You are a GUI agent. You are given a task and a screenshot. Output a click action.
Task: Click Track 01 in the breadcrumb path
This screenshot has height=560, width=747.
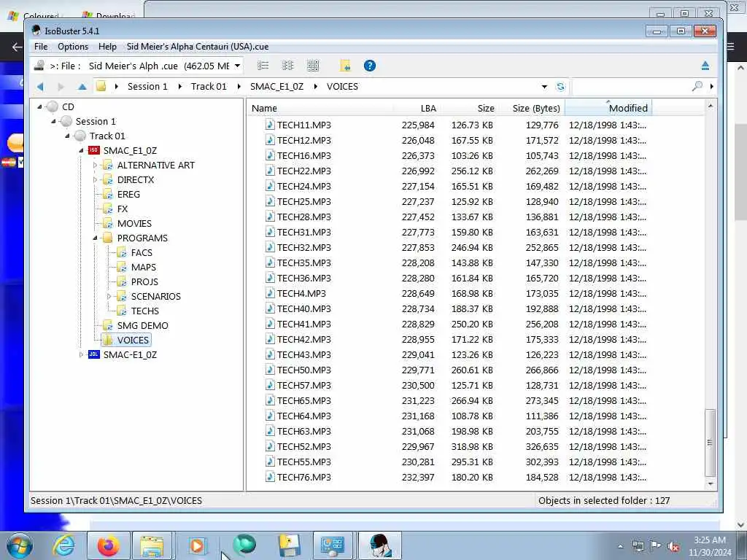(209, 87)
